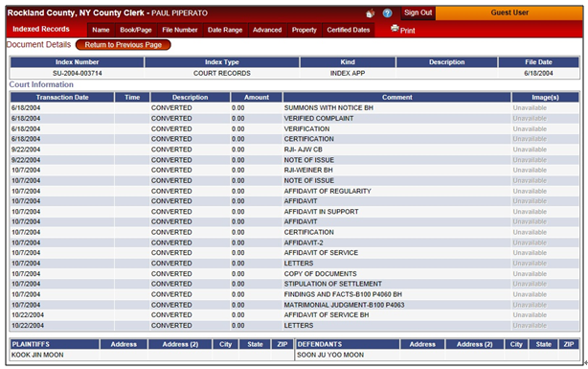Click AFFIDAVIT OF REGULARITY comment

tap(328, 191)
